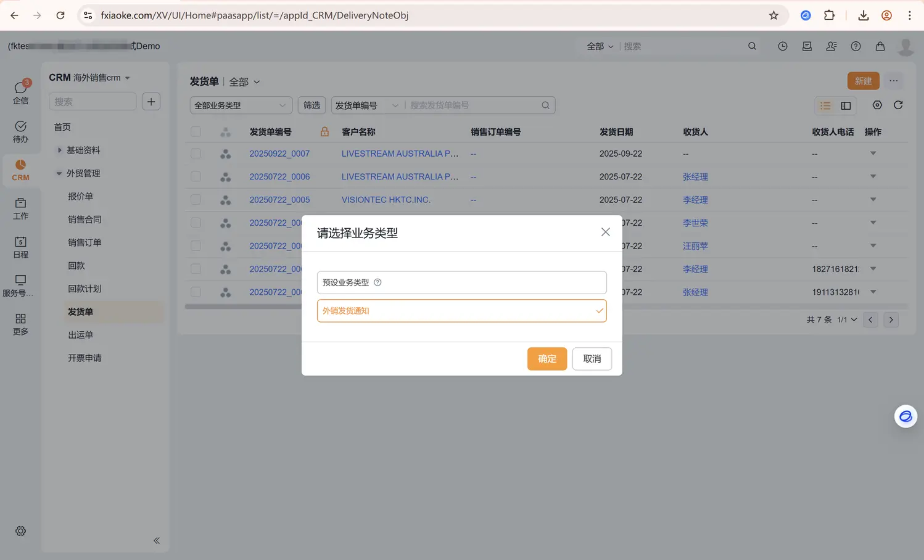Screen dimensions: 924x560
Task: Click the 取消 cancel button
Action: (592, 358)
